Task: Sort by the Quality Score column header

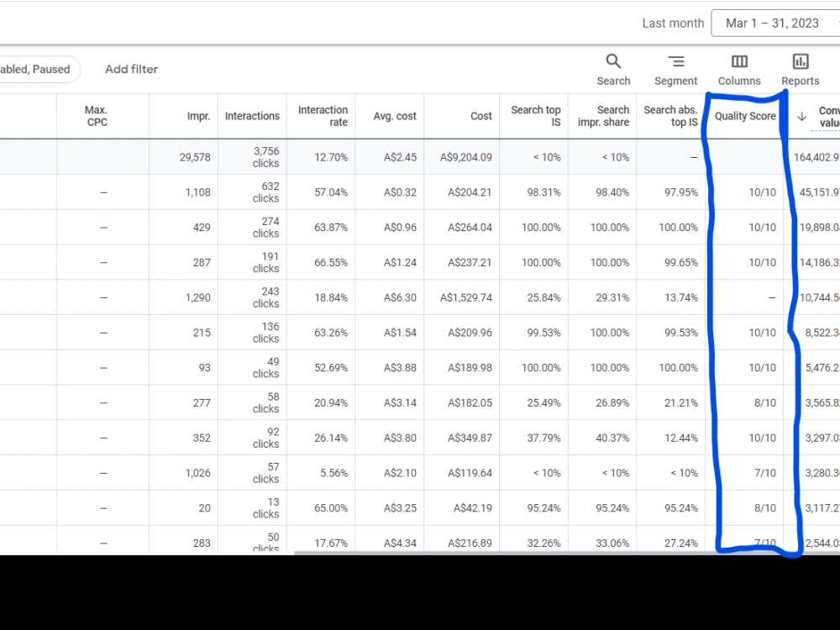Action: coord(745,116)
